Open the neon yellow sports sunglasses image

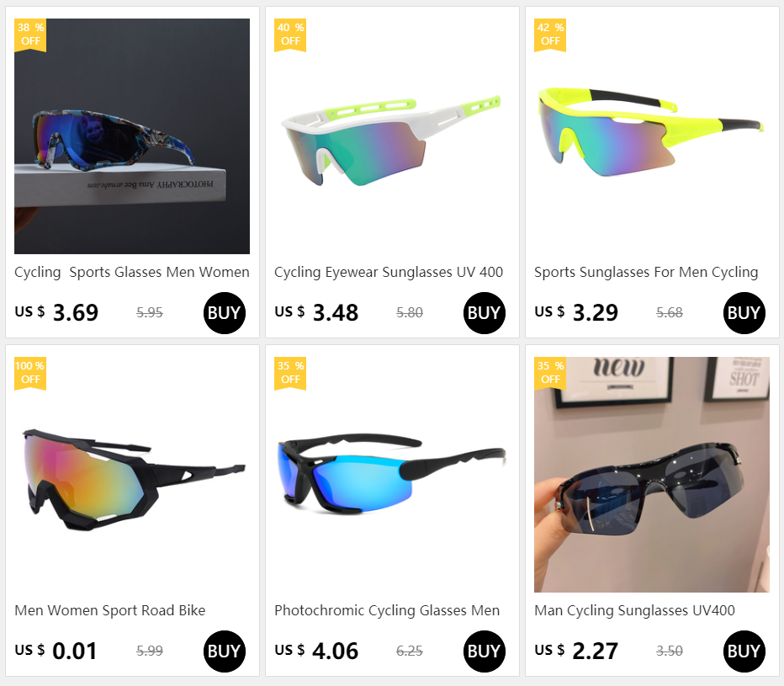[x=651, y=136]
